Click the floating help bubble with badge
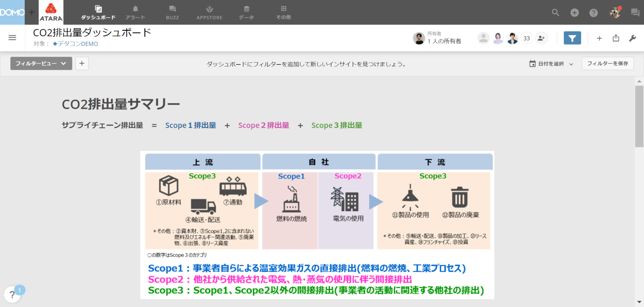Screen dimensions: 644x307 click(x=12, y=294)
